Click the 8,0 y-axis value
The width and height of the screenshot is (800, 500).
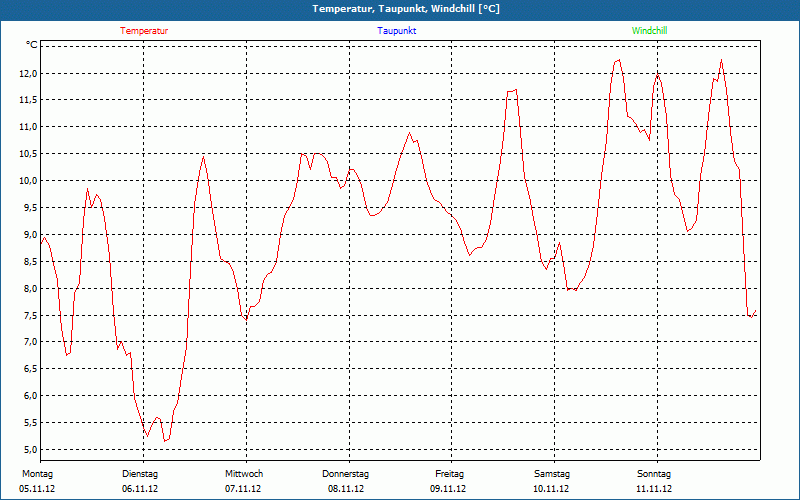coord(30,288)
